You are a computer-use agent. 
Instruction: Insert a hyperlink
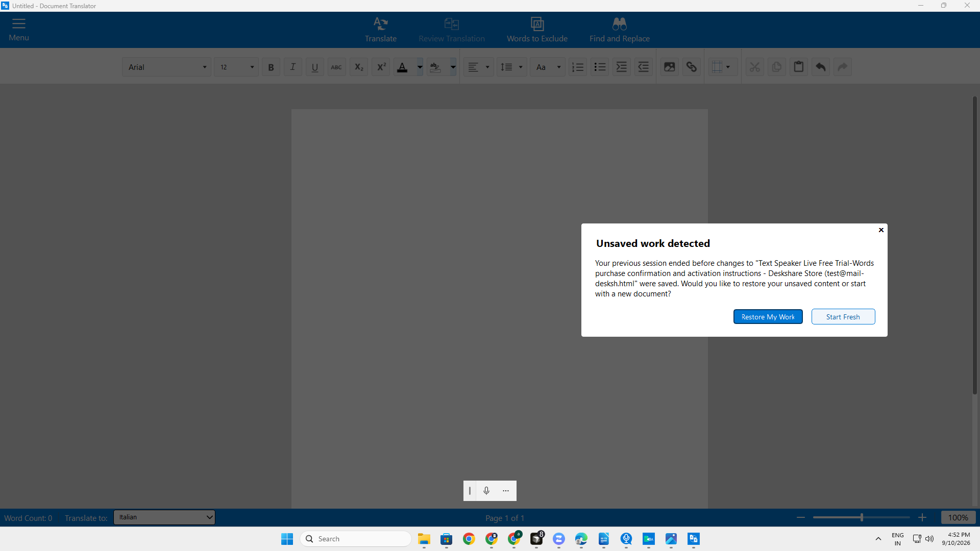(x=691, y=67)
